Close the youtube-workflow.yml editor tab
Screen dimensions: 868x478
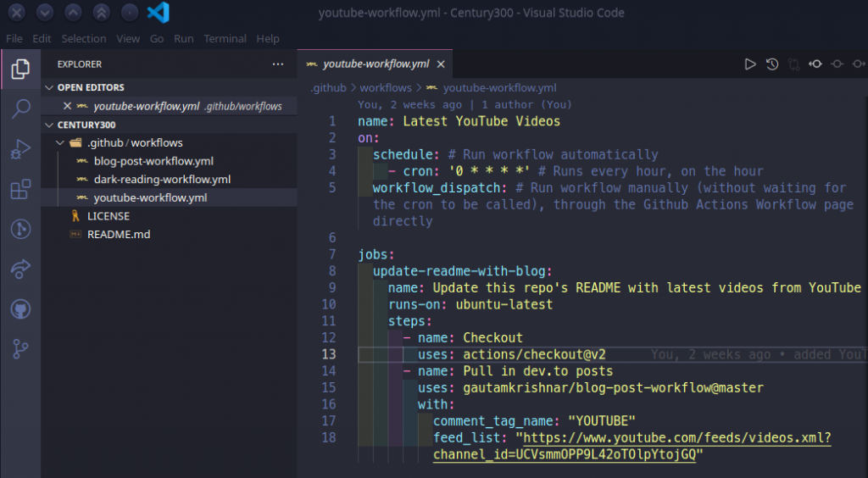[441, 64]
